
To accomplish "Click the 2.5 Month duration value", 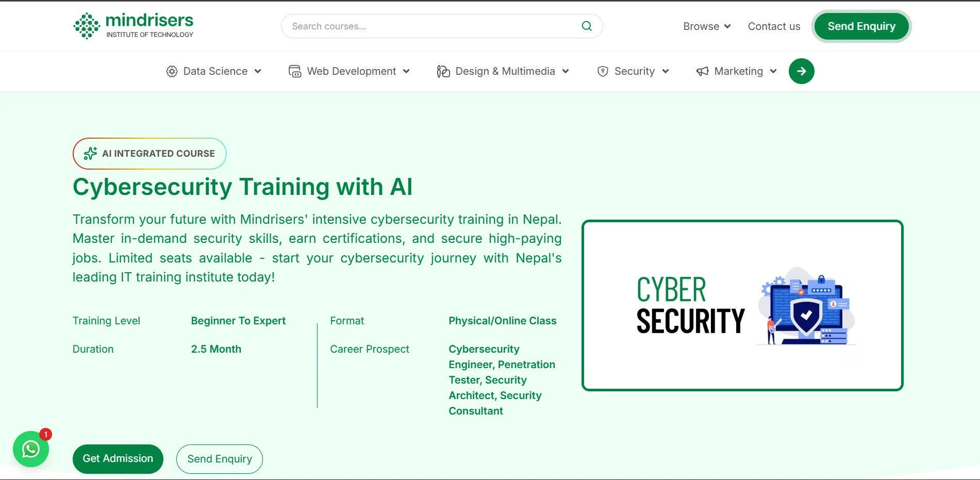I will [x=216, y=349].
